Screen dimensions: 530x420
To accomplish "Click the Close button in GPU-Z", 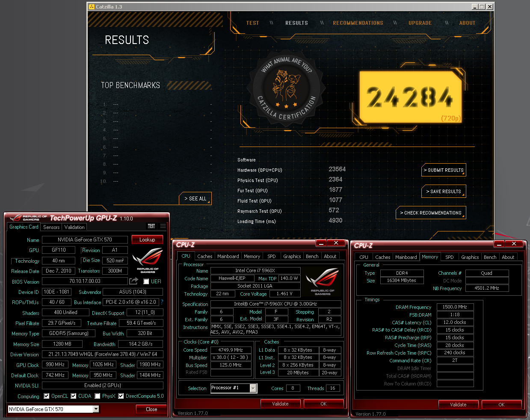I will [151, 409].
